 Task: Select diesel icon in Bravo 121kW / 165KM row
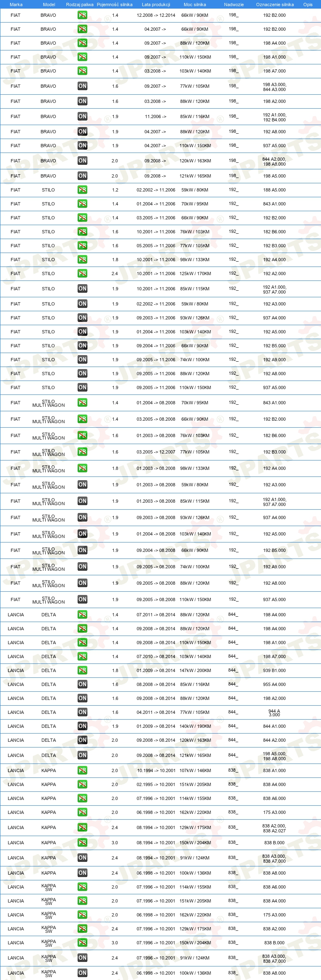[82, 176]
